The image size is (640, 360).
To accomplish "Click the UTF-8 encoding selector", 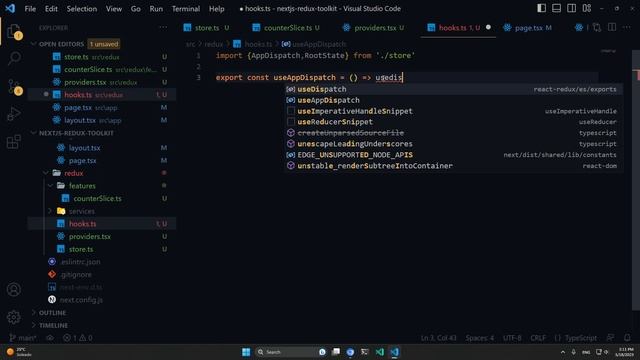I will (x=512, y=338).
